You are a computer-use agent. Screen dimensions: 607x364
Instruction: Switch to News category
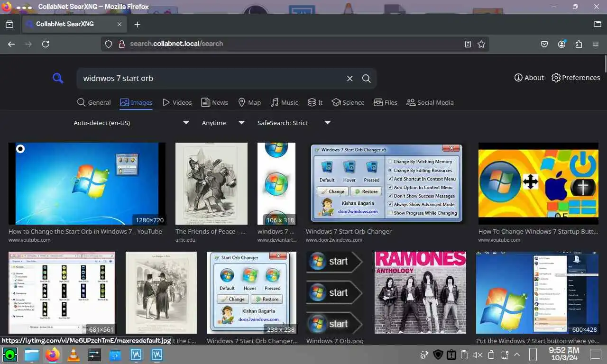tap(214, 102)
